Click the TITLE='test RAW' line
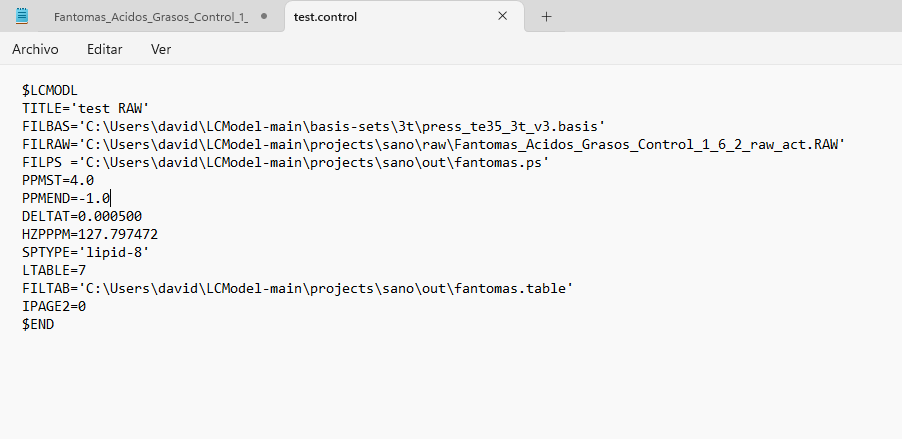Screen dimensions: 902x439 click(x=85, y=108)
